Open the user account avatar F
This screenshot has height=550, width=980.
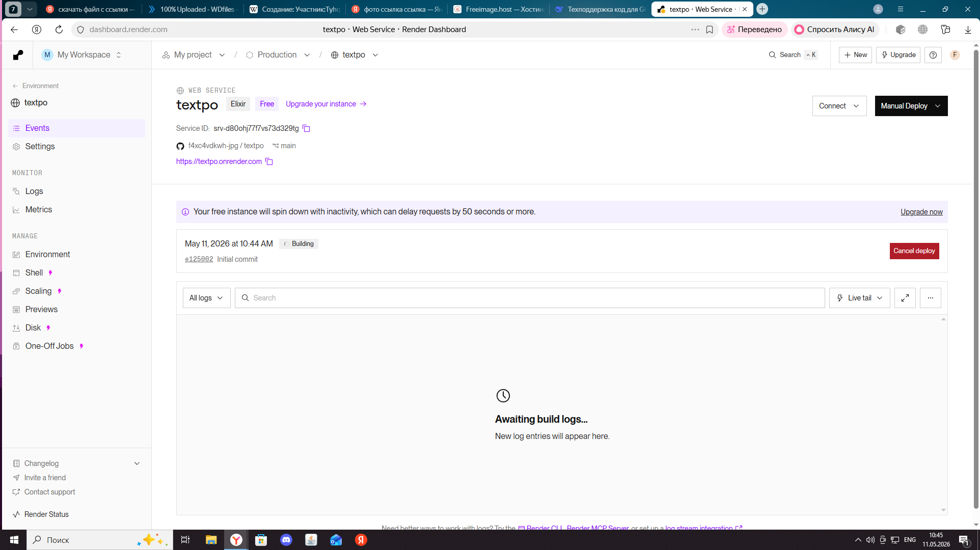[x=955, y=55]
